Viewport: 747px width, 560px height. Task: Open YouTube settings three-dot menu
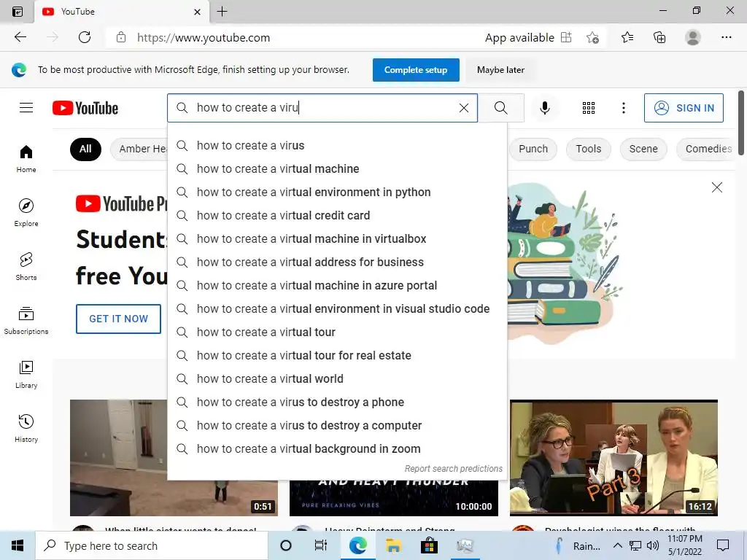point(623,108)
